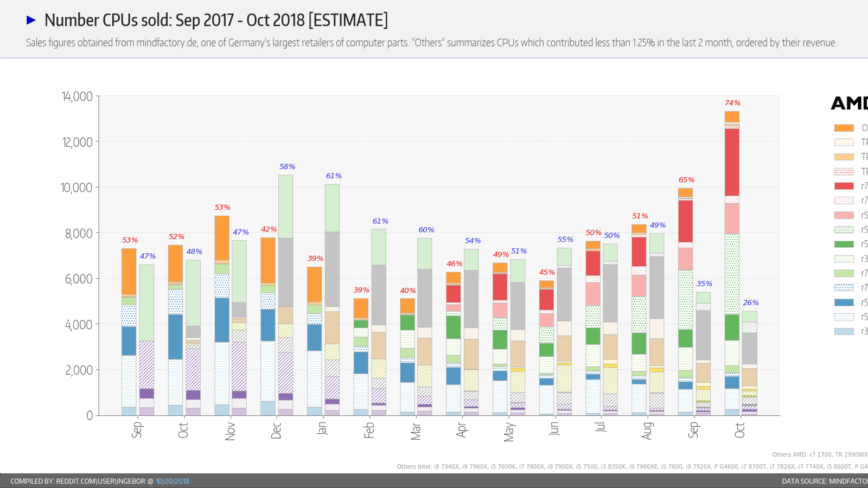Click the 10/20/2018 date link in footer
Screen dimensions: 868x488
(173, 481)
